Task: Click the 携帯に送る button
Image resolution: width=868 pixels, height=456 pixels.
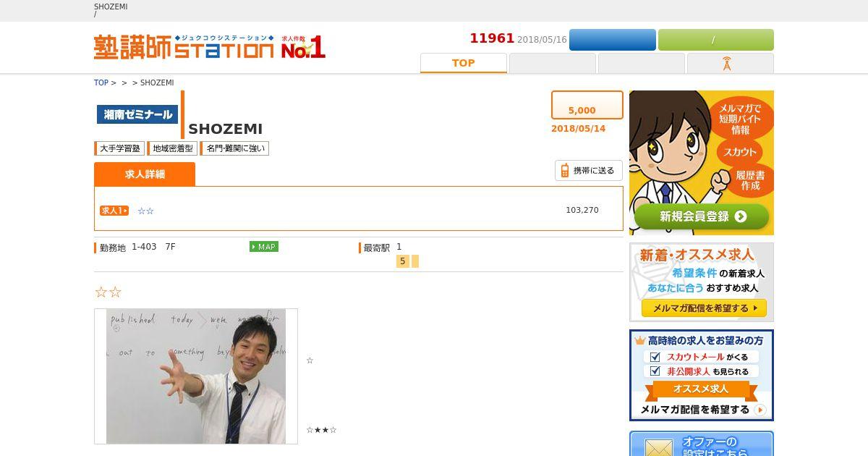Action: click(589, 171)
